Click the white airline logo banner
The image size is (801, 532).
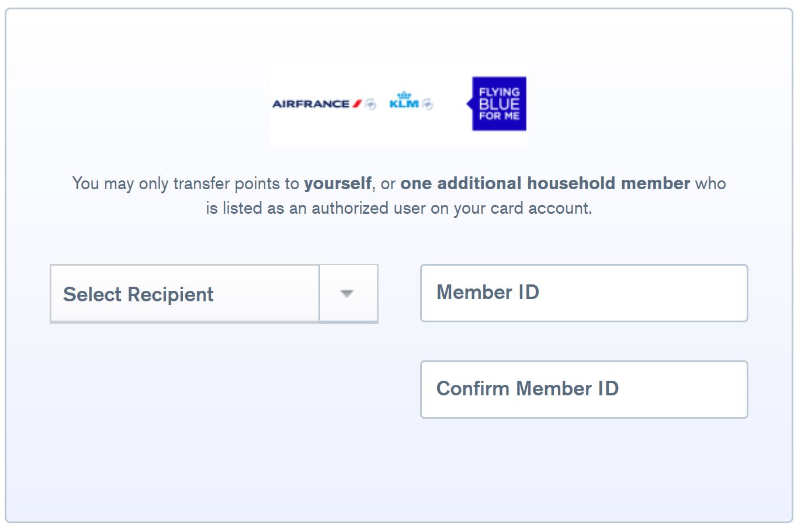[399, 103]
